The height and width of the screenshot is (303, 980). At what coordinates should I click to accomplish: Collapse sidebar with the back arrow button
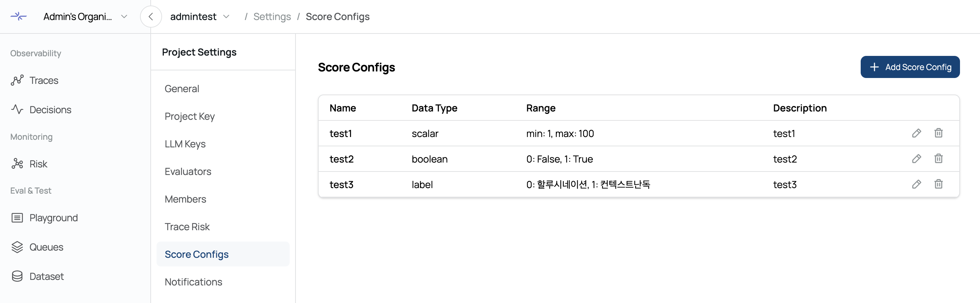click(151, 17)
